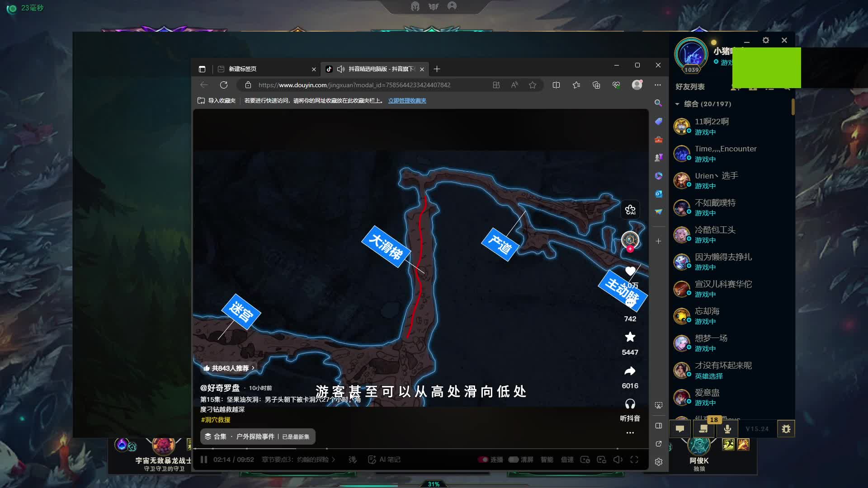Click the 立即管理收藏夹 link
Screen dimensions: 868x488
pos(407,101)
